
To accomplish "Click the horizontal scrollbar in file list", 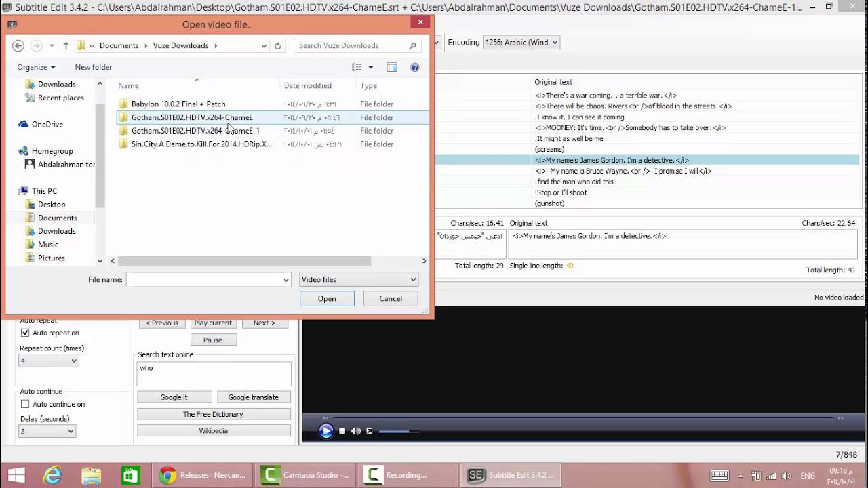I will tap(244, 260).
